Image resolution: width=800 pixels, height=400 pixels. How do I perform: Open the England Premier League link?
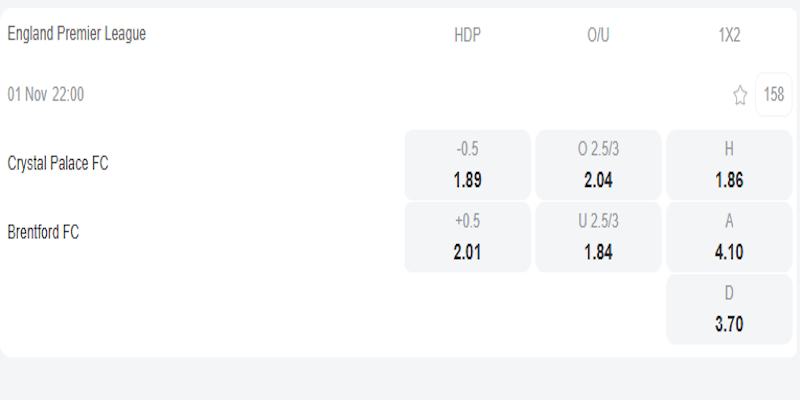77,34
